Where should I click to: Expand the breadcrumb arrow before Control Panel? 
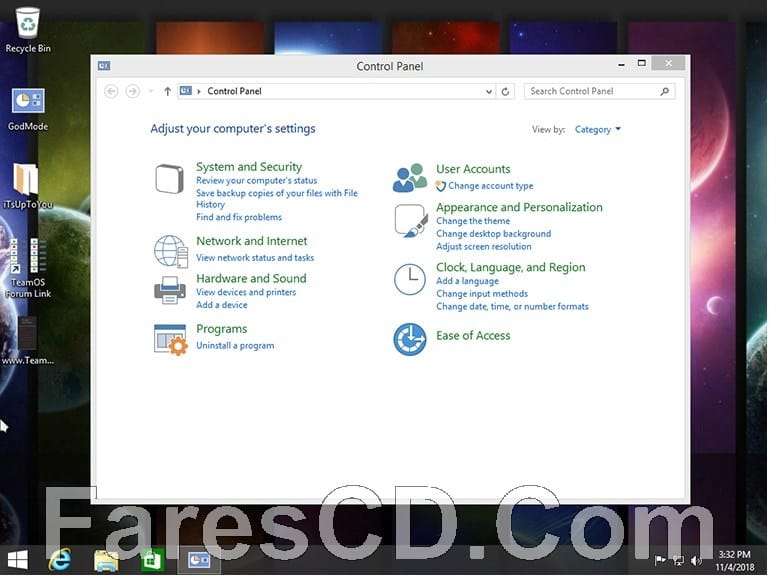199,91
